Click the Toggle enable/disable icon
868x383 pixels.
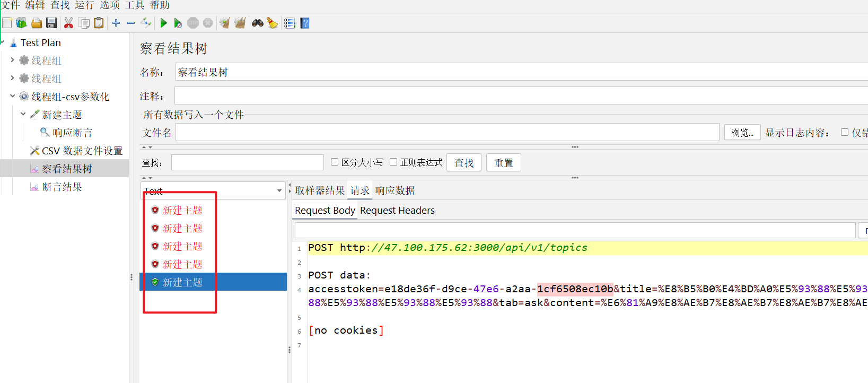point(146,23)
